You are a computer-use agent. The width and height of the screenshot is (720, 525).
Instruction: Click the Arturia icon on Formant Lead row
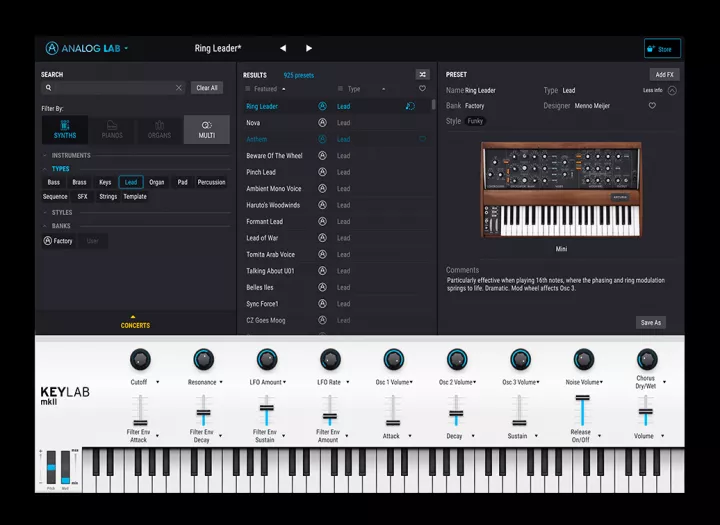click(322, 221)
